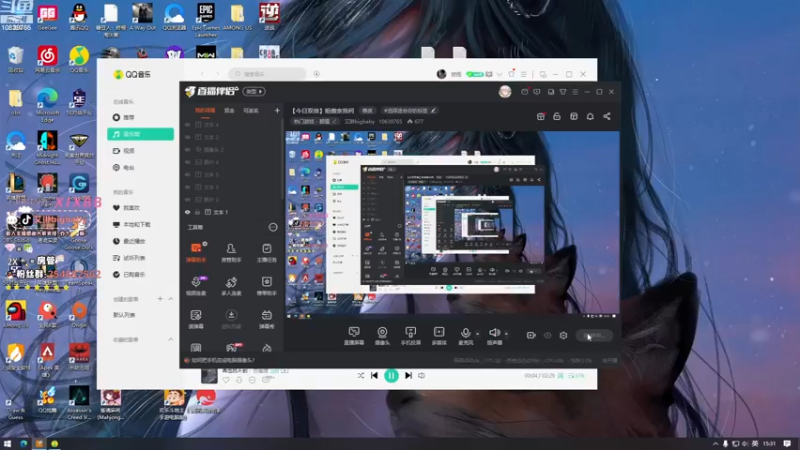This screenshot has width=800, height=450.
Task: Add screen capture source left of 摄像头
Action: click(354, 336)
